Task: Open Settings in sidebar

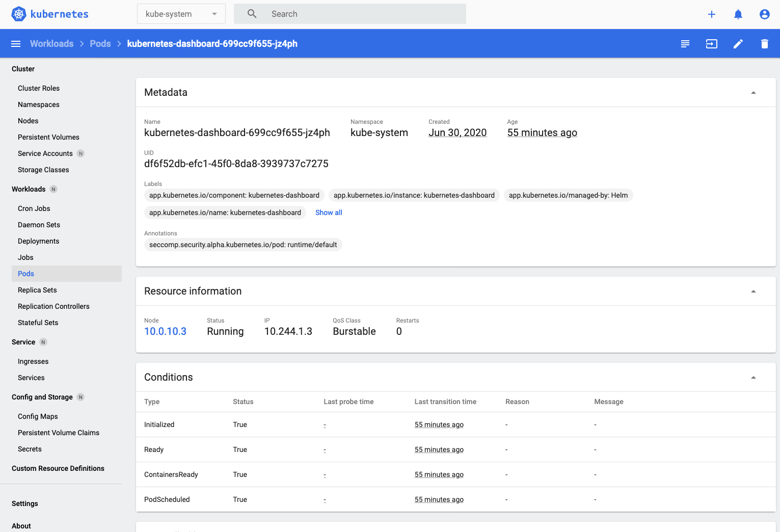Action: [x=25, y=503]
